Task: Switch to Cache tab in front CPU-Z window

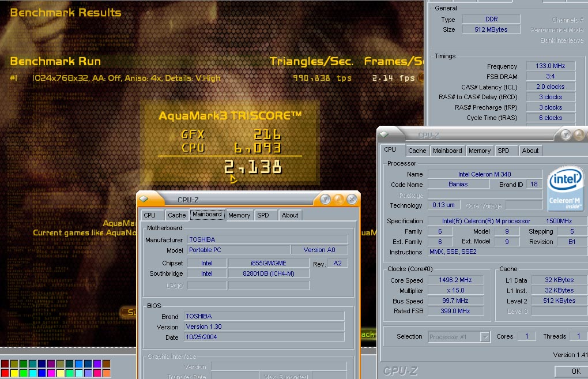Action: pos(176,215)
